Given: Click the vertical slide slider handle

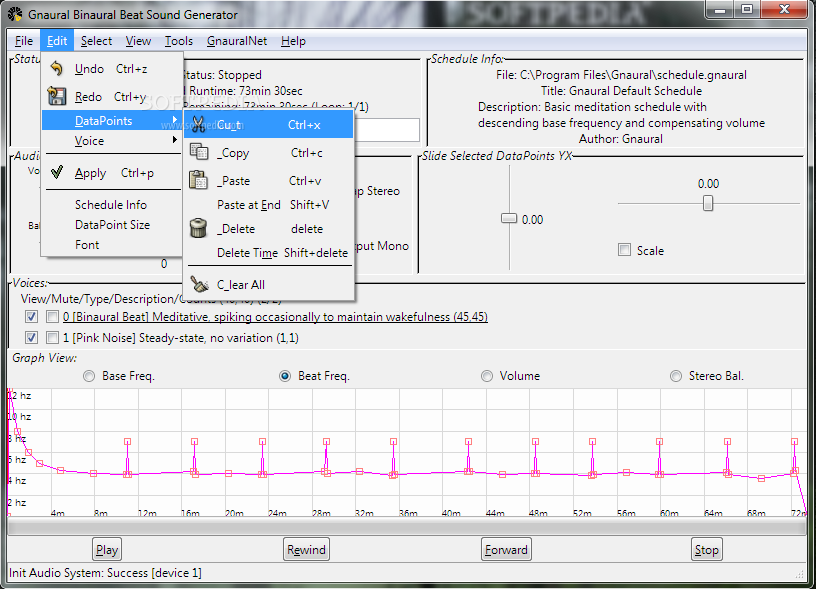Looking at the screenshot, I should (x=509, y=218).
